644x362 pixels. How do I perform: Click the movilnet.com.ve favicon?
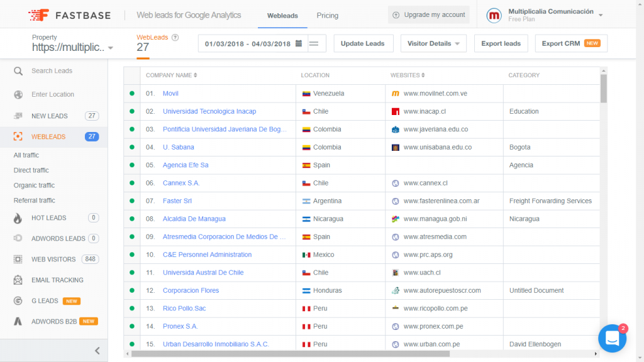pos(396,94)
